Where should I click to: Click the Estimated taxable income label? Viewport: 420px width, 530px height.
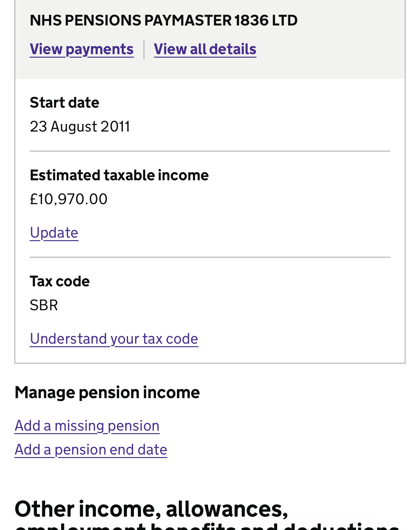click(x=119, y=175)
